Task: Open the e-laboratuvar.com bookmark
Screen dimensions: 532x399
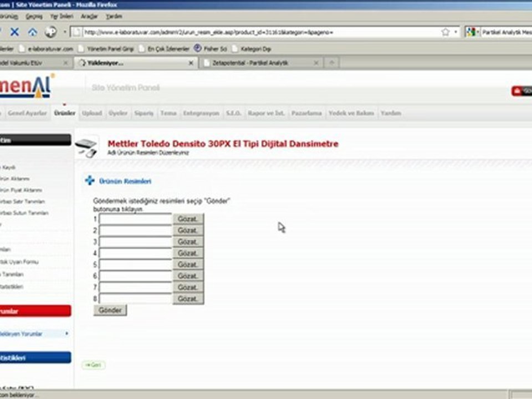Action: 46,49
